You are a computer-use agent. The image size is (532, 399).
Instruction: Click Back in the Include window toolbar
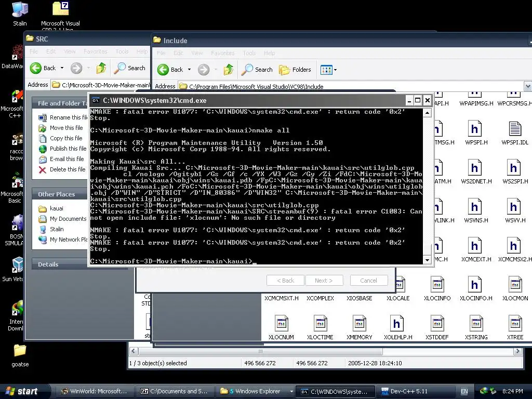(170, 70)
